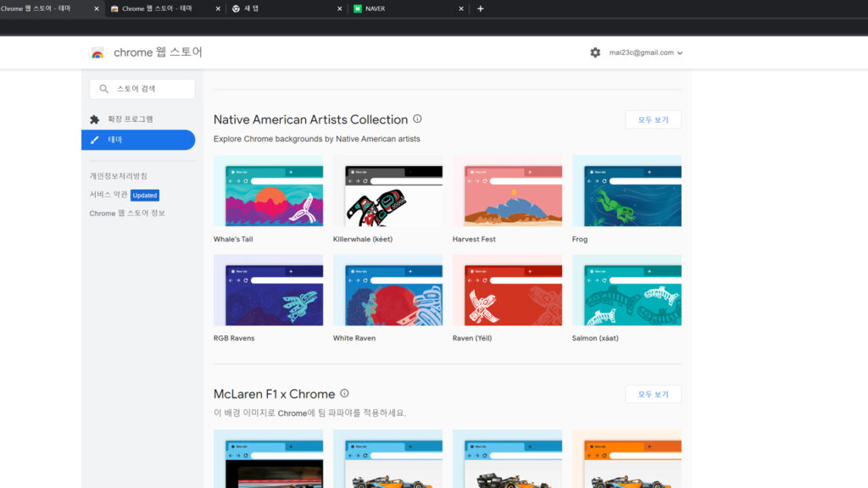
Task: Close the 새 탭 browser tab
Action: [x=339, y=8]
